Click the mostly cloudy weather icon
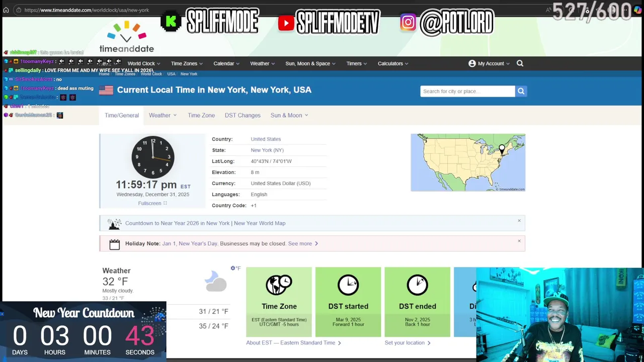The image size is (644, 362). click(x=216, y=281)
